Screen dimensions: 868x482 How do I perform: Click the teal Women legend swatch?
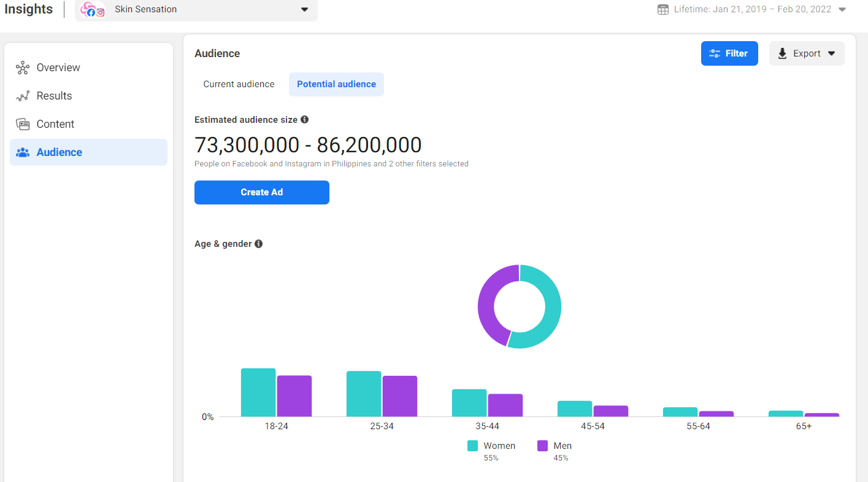[472, 446]
